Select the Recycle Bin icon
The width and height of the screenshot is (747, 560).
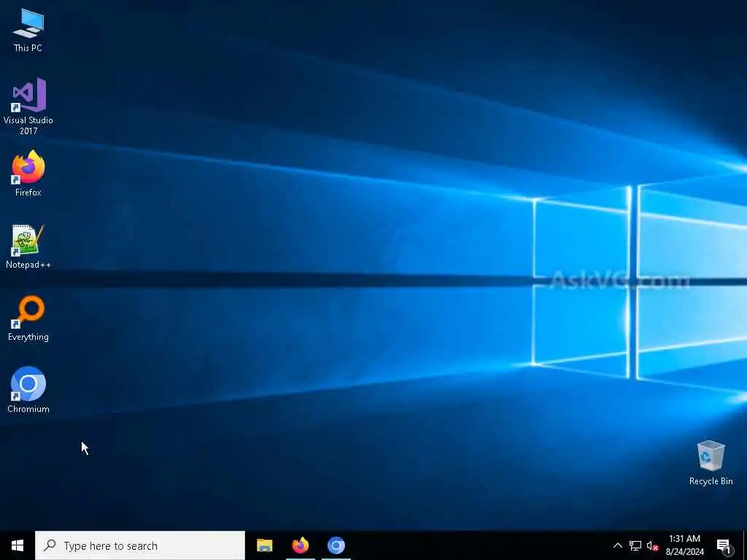[711, 463]
